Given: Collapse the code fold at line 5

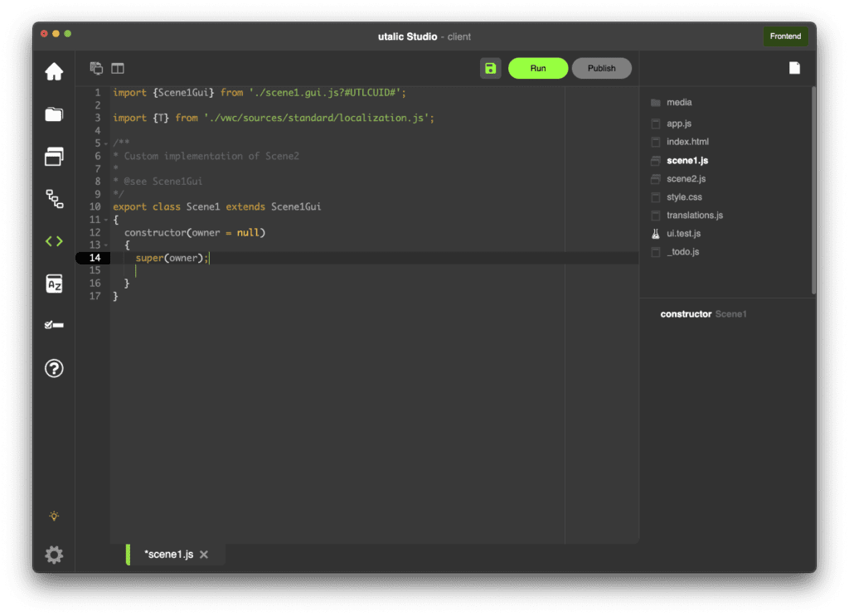Looking at the screenshot, I should (x=106, y=143).
